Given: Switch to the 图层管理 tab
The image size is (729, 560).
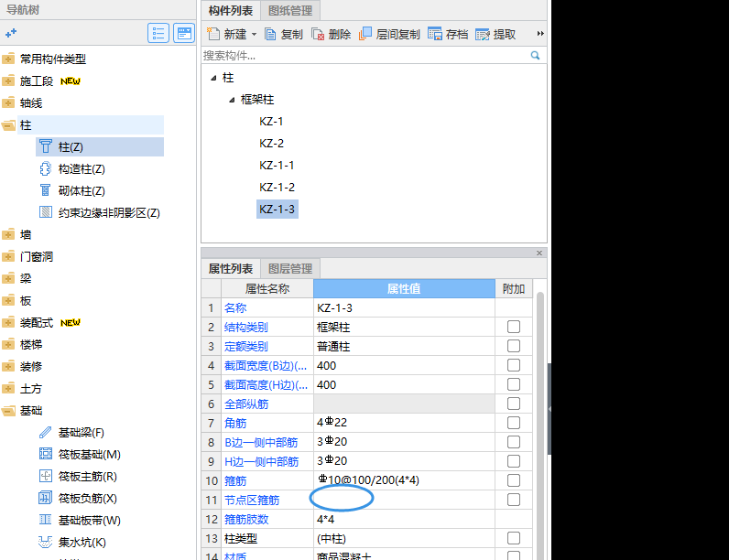Looking at the screenshot, I should pyautogui.click(x=290, y=268).
